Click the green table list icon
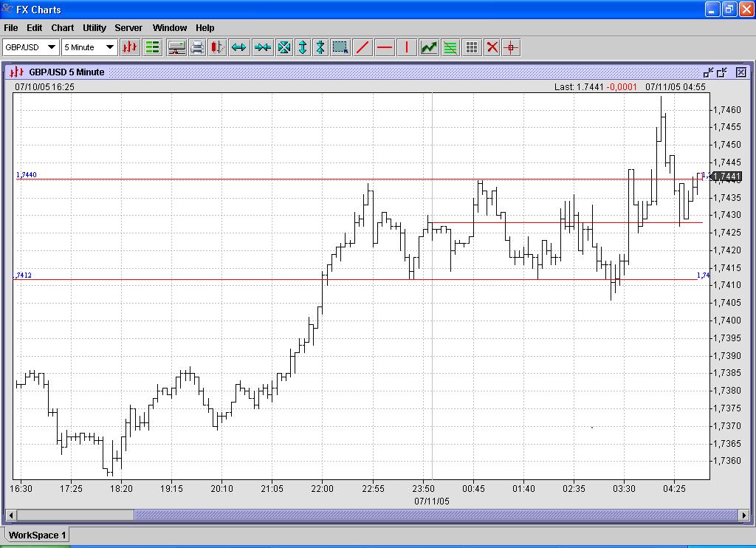This screenshot has width=756, height=548. tap(153, 47)
